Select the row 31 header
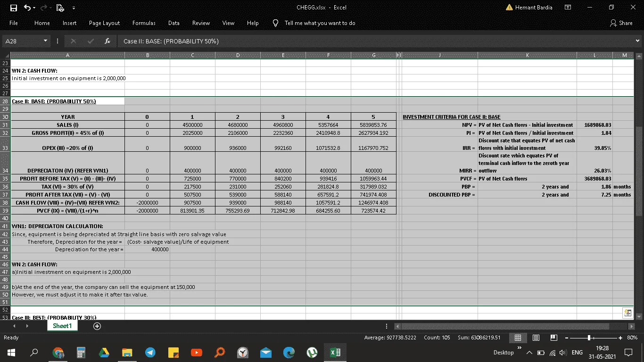 click(5, 125)
